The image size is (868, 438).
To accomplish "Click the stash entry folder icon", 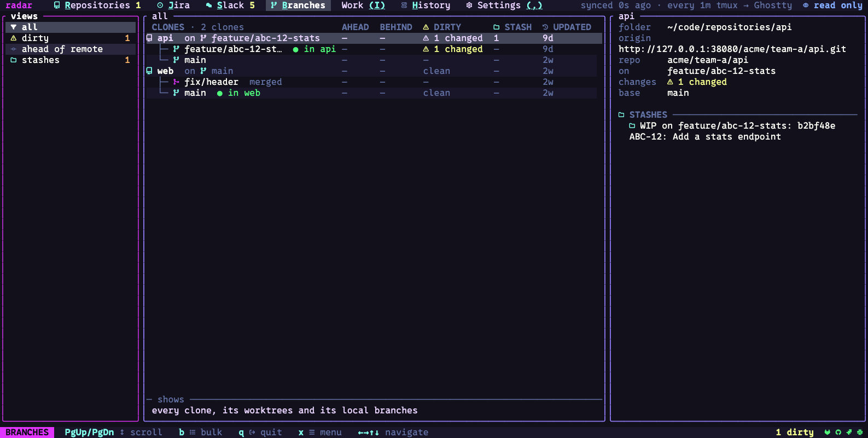I will coord(632,126).
